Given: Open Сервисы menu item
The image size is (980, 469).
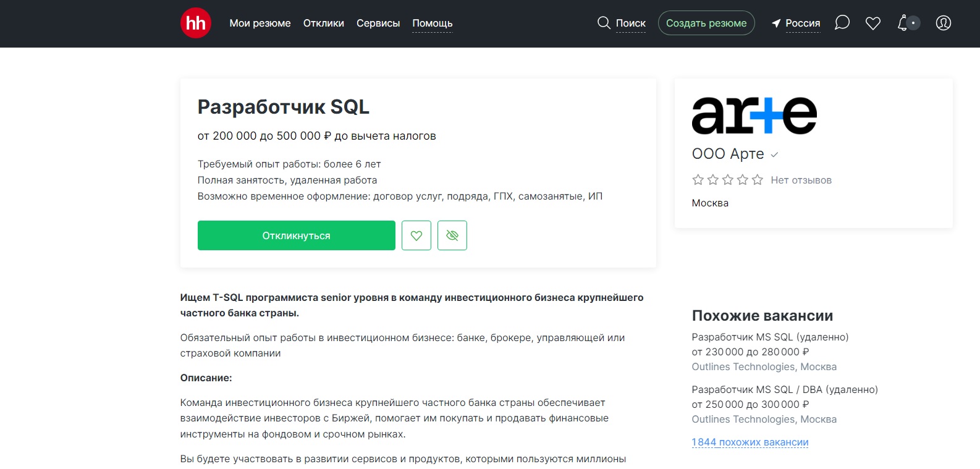Looking at the screenshot, I should [378, 23].
